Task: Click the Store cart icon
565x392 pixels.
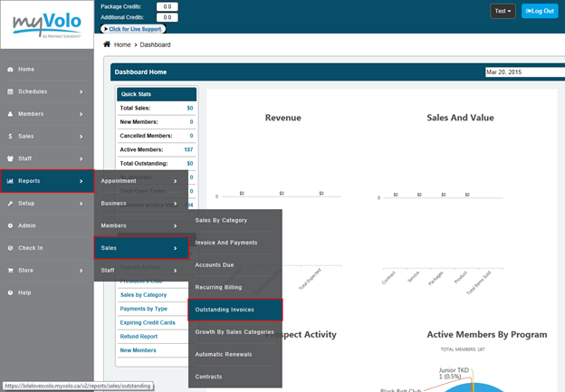Action: [9, 269]
